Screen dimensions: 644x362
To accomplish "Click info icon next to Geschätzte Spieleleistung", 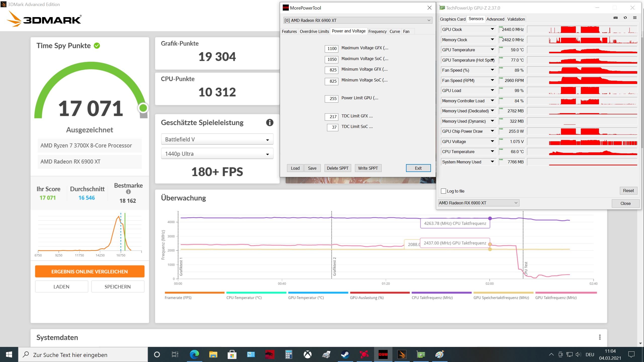I will [x=270, y=122].
